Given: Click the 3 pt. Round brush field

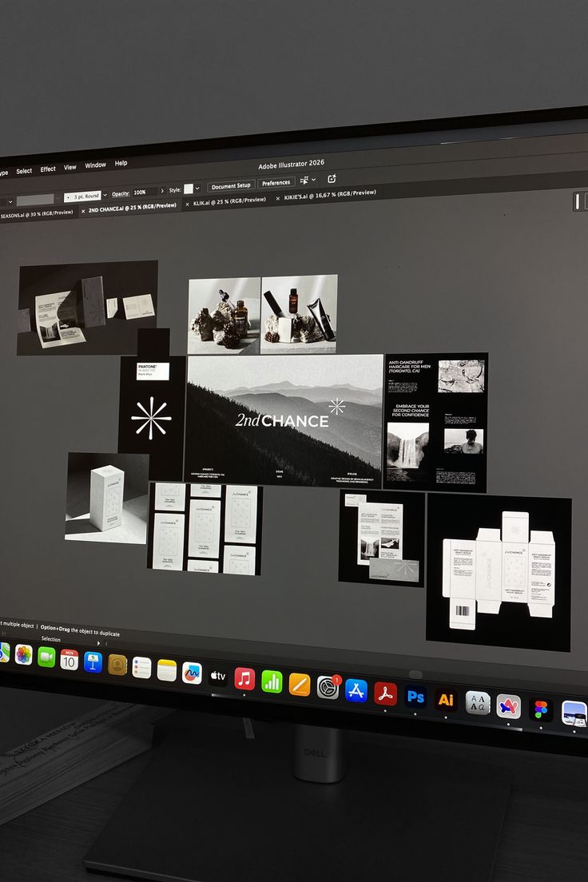Looking at the screenshot, I should [83, 197].
